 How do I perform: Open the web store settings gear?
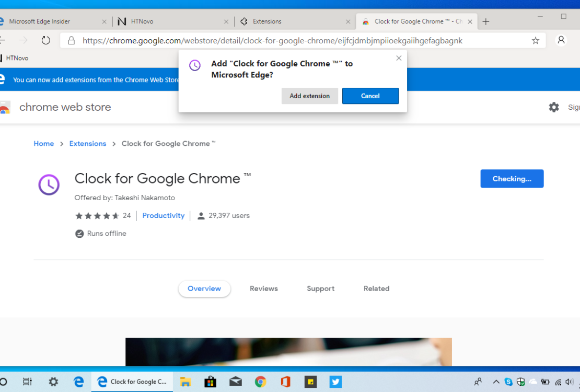(554, 107)
